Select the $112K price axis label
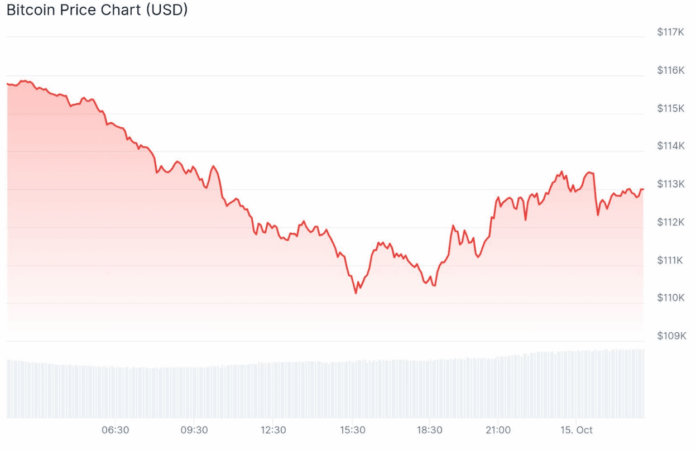The image size is (696, 450). (x=670, y=222)
